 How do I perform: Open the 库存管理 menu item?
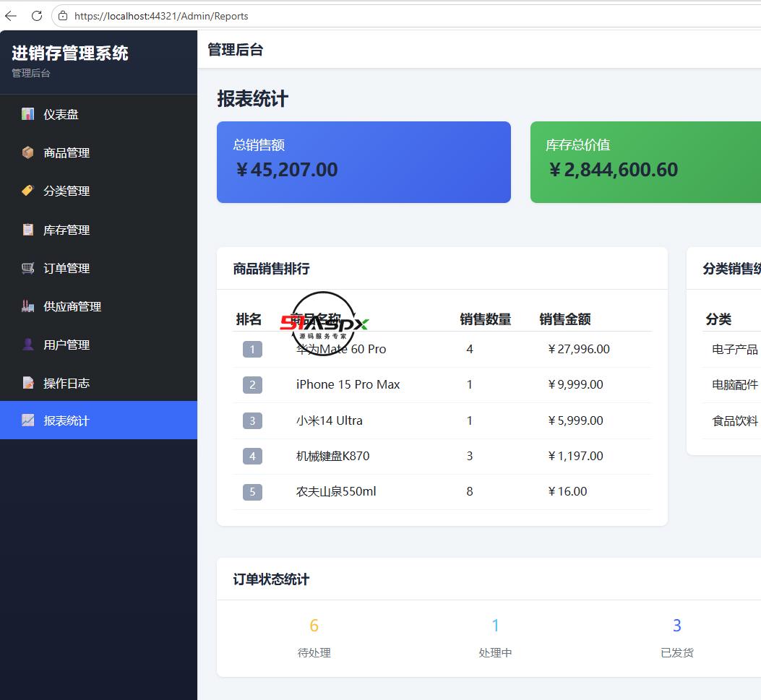coord(98,230)
